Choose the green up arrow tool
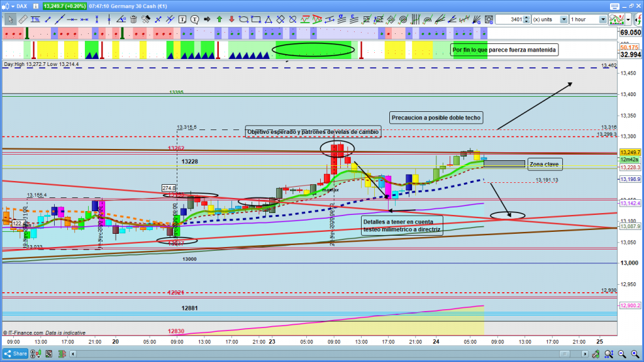Viewport: 644px width, 362px height. (x=219, y=19)
